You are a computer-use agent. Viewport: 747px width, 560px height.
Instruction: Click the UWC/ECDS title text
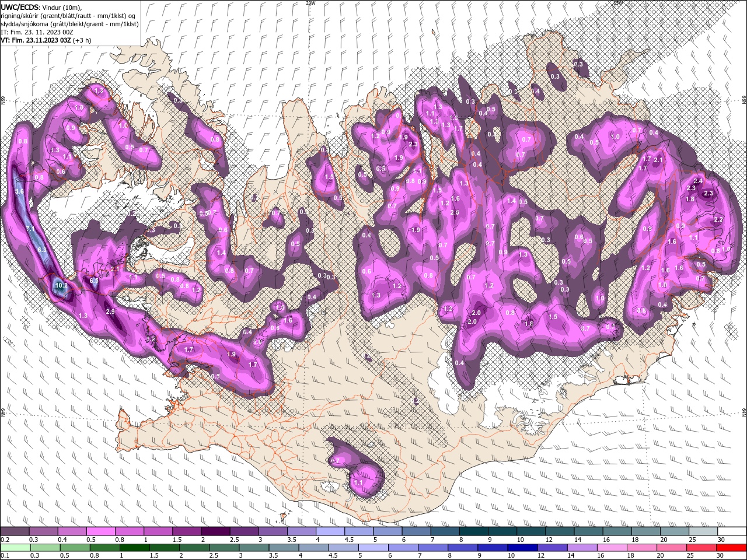(x=20, y=7)
